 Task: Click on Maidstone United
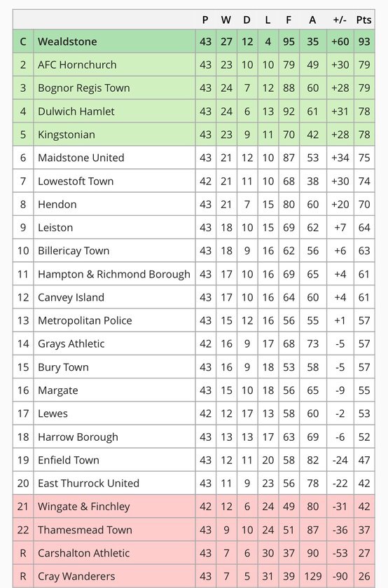(81, 158)
